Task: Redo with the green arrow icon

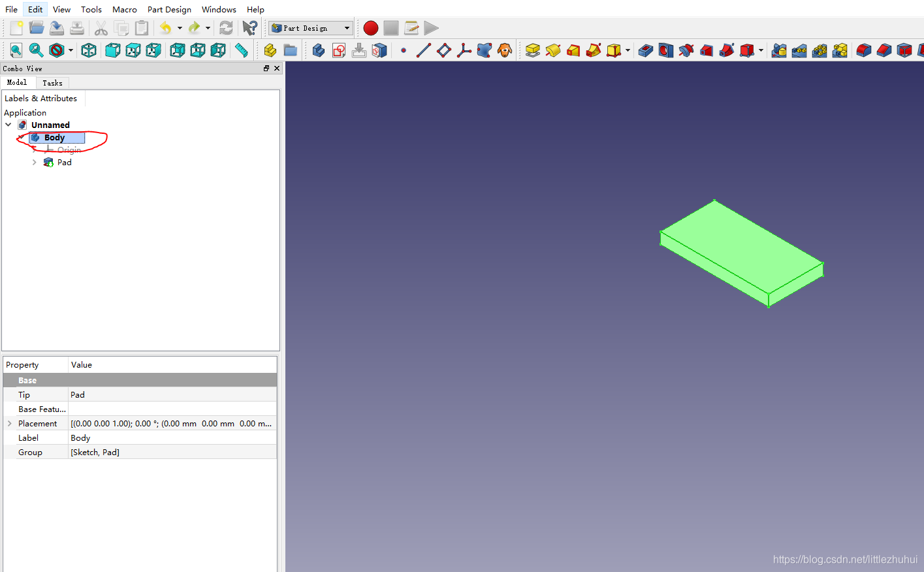Action: click(194, 28)
